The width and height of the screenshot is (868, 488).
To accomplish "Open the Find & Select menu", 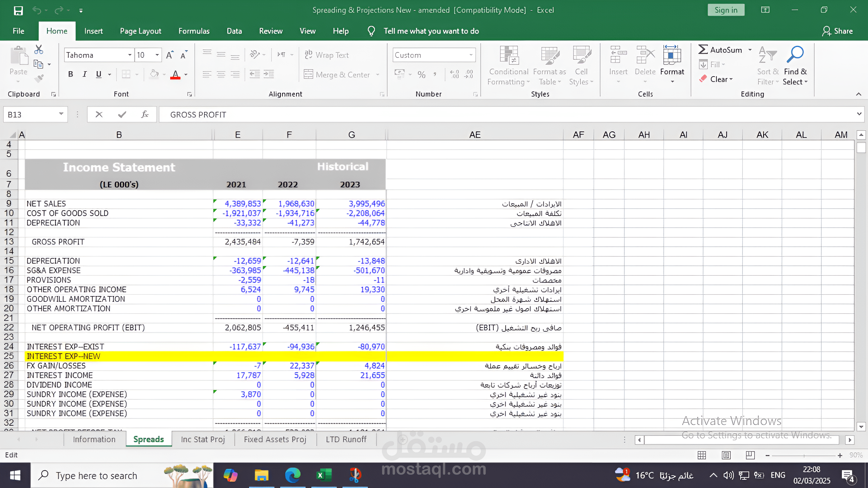I will pos(795,66).
